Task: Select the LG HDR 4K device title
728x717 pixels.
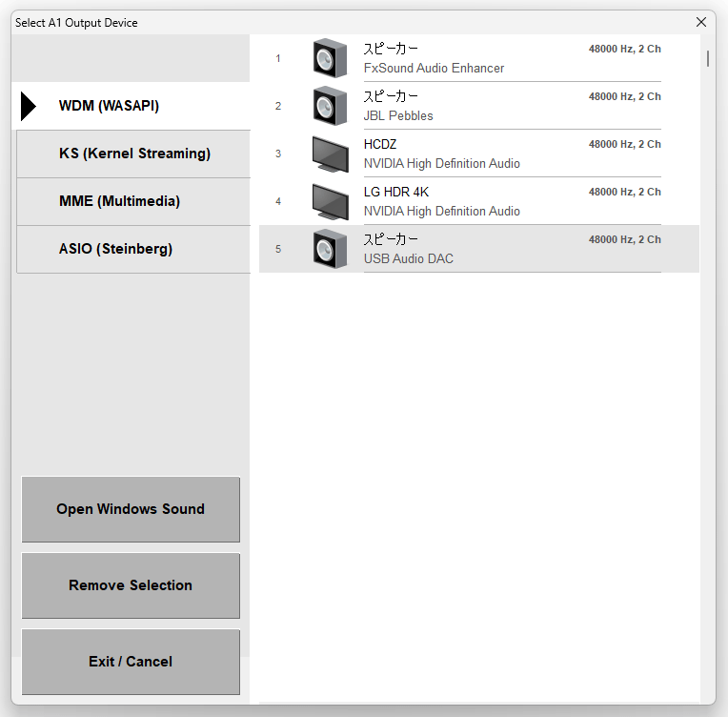Action: click(x=396, y=192)
